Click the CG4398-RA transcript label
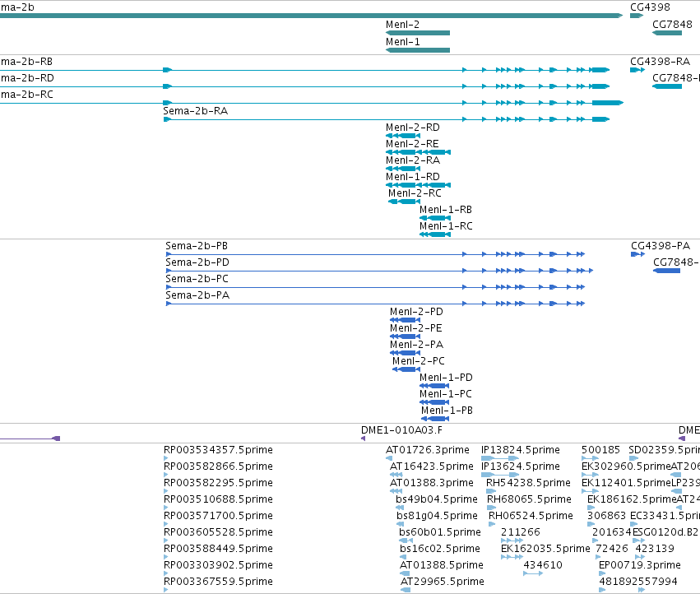The image size is (700, 594). click(660, 61)
